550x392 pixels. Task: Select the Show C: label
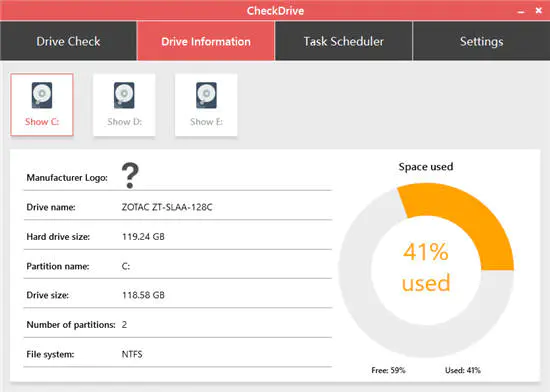click(x=42, y=122)
